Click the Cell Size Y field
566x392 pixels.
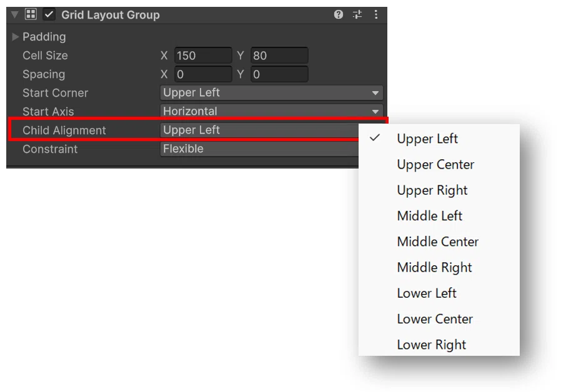279,56
